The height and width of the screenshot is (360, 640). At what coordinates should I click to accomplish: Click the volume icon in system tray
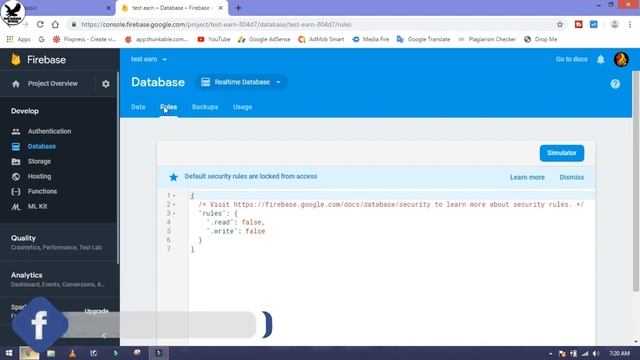click(596, 353)
